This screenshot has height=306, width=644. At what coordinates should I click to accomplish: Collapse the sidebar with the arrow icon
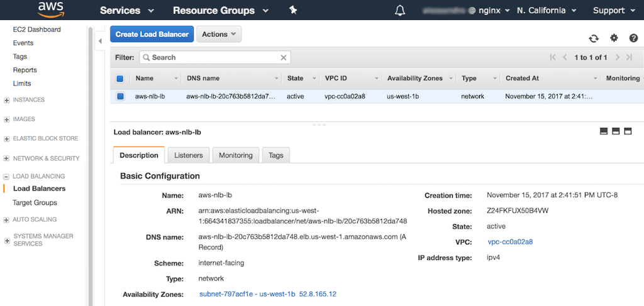(100, 42)
